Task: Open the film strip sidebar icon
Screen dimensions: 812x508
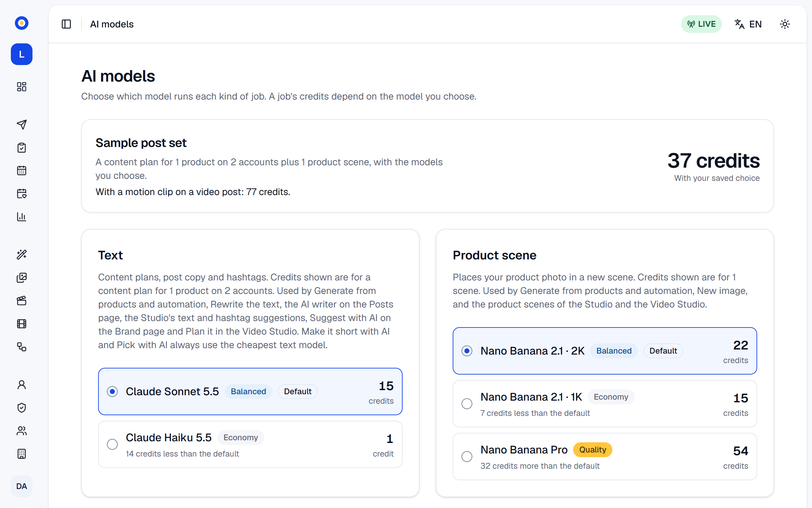Action: [22, 324]
